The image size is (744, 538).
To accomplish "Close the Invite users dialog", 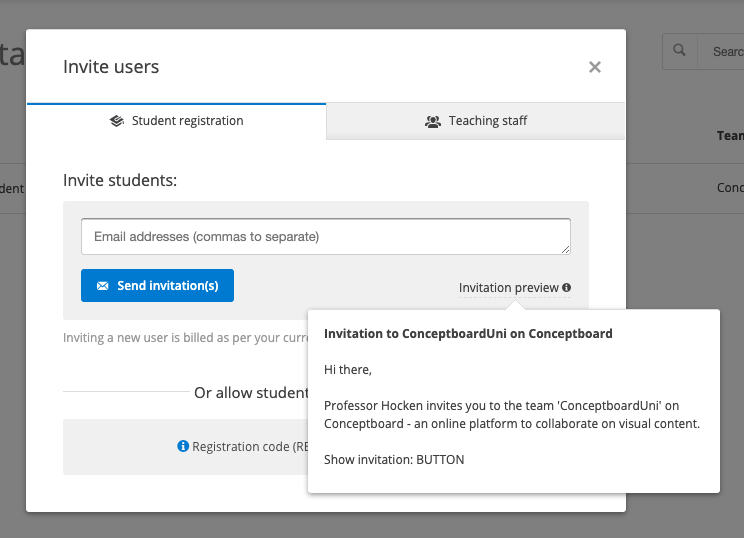I will click(x=594, y=67).
